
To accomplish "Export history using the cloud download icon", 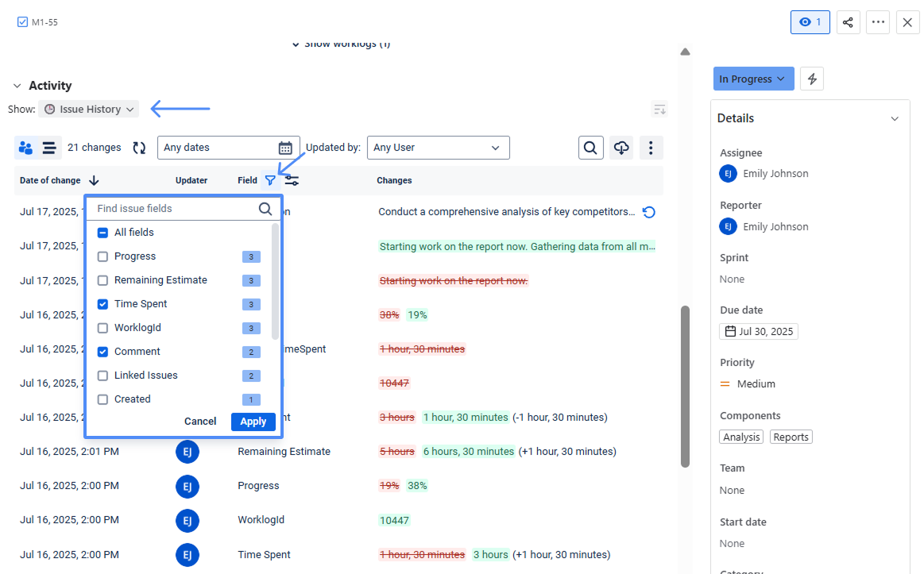I will pos(621,147).
